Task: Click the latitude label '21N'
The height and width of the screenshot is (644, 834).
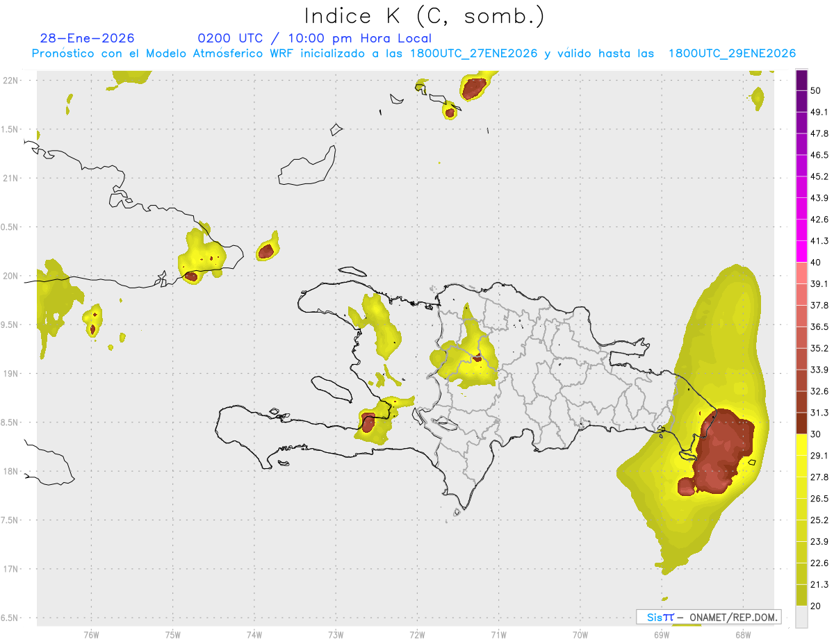Action: (12, 179)
